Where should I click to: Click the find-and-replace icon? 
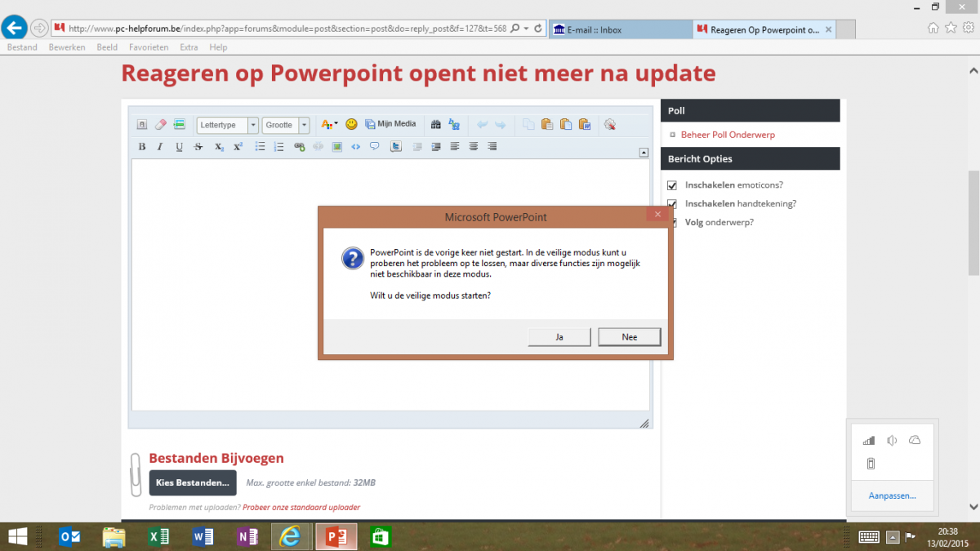tap(454, 125)
